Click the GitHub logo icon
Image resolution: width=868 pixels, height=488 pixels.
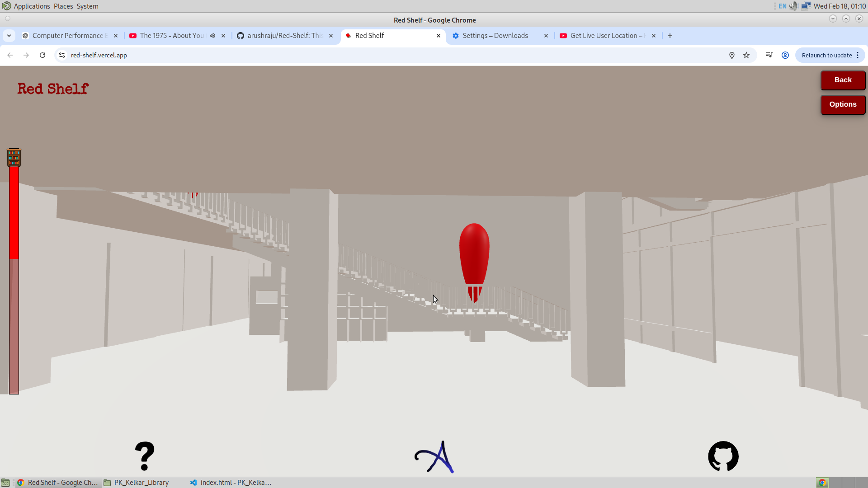coord(723,456)
